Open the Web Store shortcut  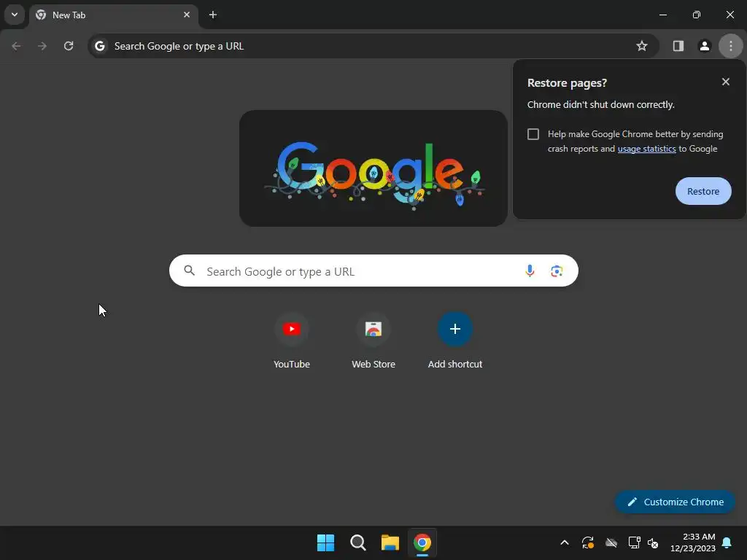pos(373,341)
